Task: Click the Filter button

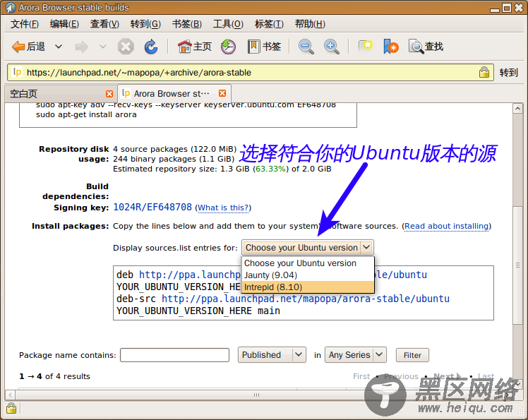Action: (412, 355)
